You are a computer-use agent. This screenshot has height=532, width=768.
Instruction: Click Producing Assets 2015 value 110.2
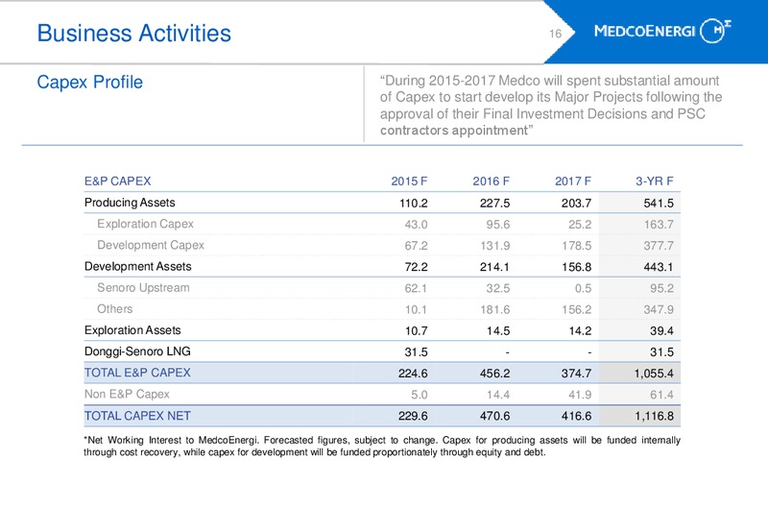(x=414, y=203)
